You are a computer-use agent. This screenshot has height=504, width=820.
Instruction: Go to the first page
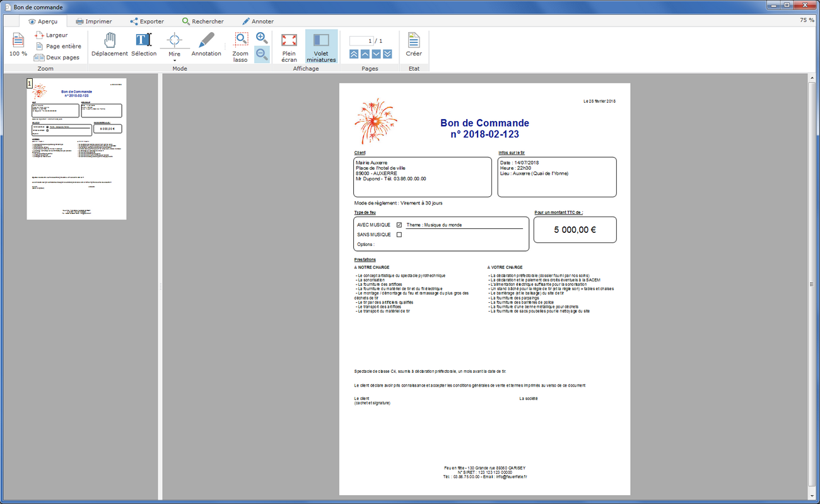click(x=354, y=54)
